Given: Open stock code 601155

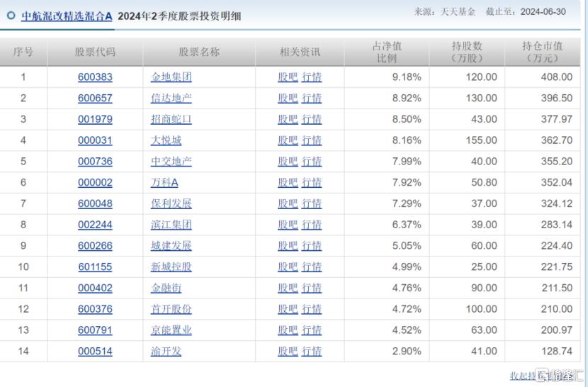Looking at the screenshot, I should (95, 267).
